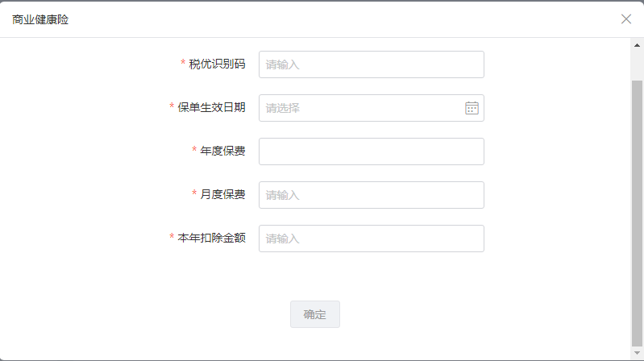Screen dimensions: 644x361
Task: Click the scrollbar up arrow
Action: (x=637, y=45)
